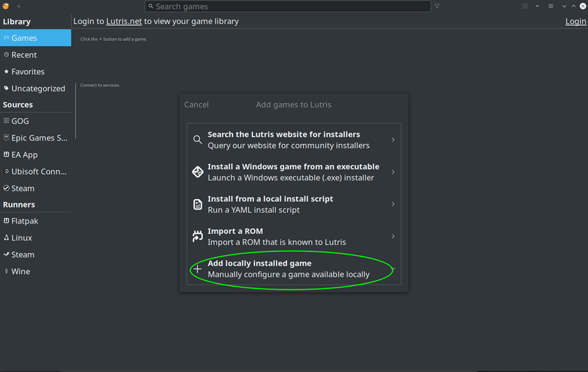Image resolution: width=588 pixels, height=372 pixels.
Task: Open the Favorites category
Action: pos(36,72)
